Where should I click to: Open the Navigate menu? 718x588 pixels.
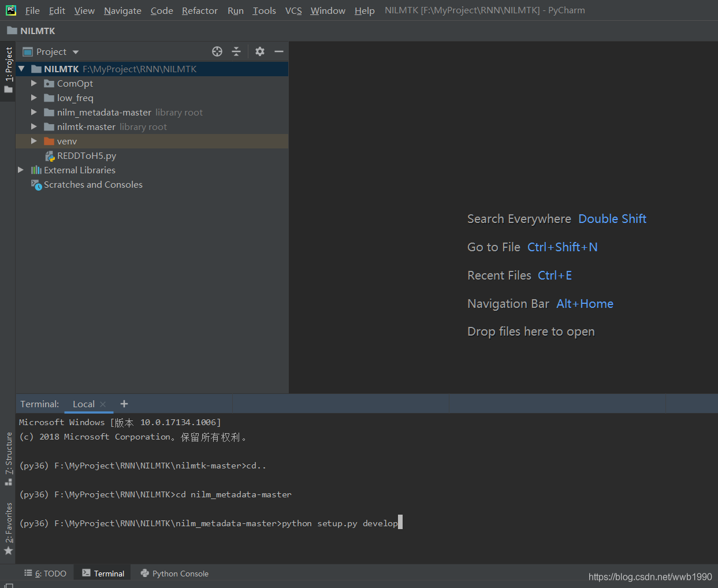[122, 10]
